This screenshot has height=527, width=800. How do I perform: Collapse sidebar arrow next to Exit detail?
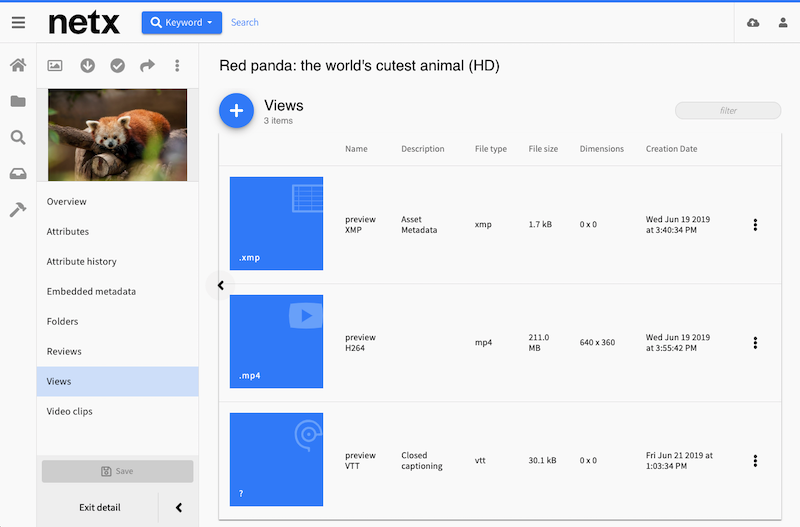[179, 507]
